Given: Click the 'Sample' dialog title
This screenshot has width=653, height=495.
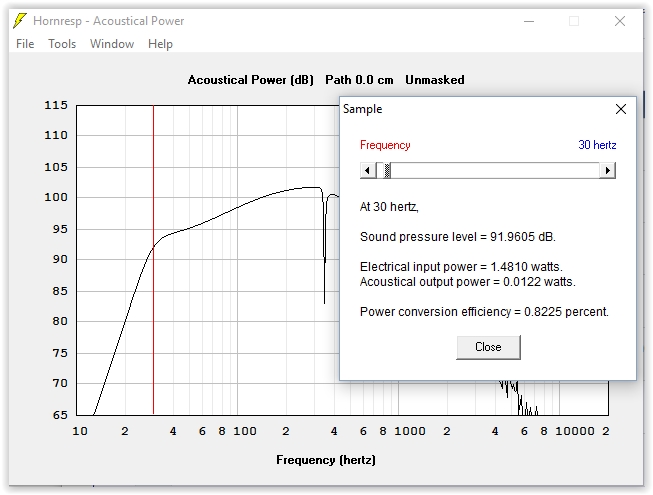Looking at the screenshot, I should (x=362, y=109).
